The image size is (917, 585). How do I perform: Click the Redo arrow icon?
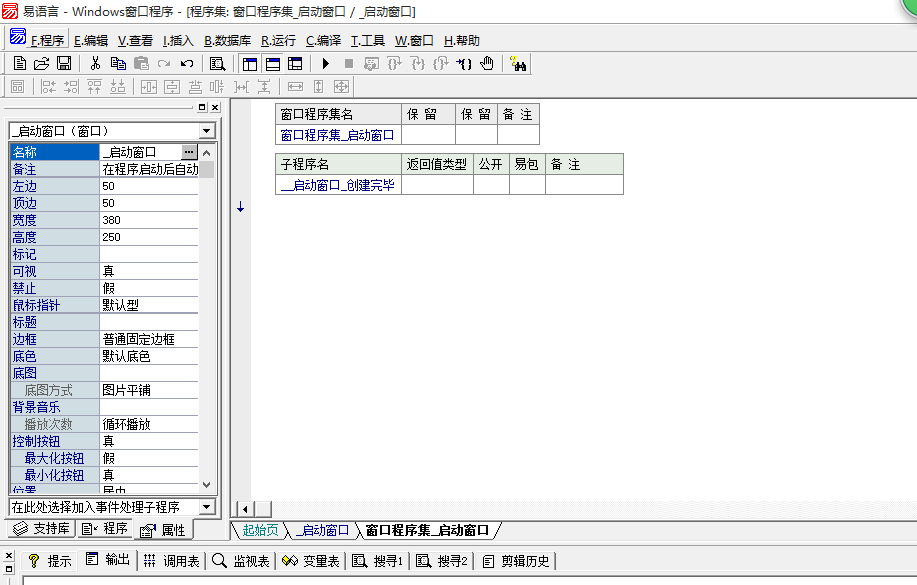[164, 63]
